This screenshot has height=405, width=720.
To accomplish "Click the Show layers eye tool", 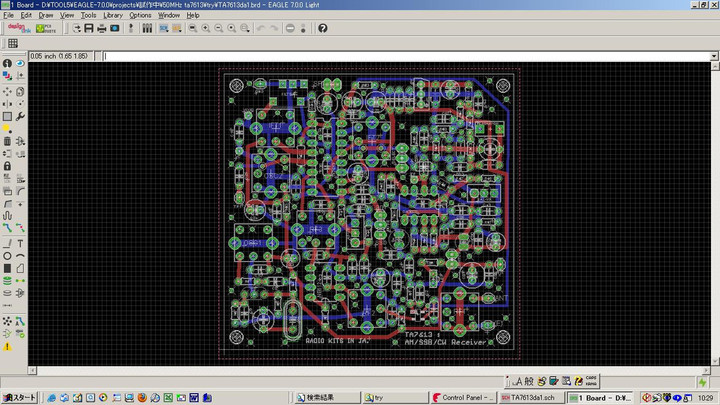I will (x=20, y=64).
